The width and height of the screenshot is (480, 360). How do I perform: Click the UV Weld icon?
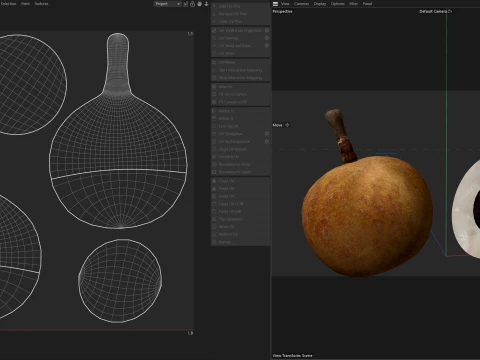(214, 53)
